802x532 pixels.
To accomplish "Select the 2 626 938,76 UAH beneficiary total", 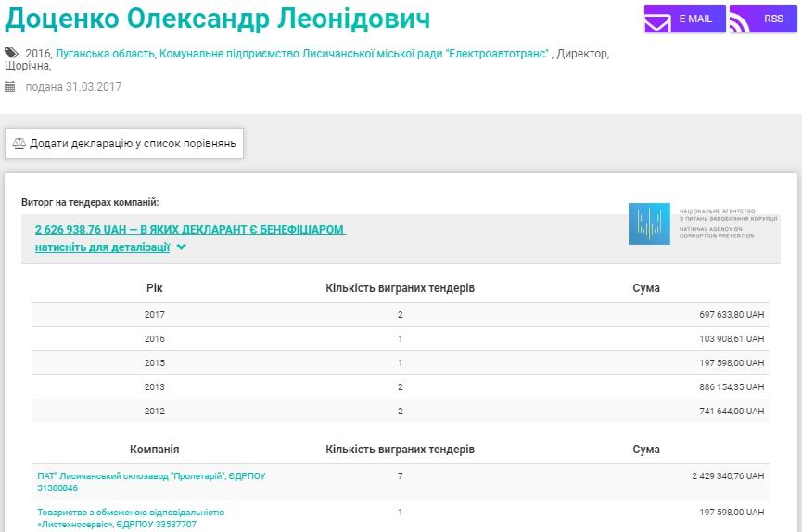I will click(190, 229).
